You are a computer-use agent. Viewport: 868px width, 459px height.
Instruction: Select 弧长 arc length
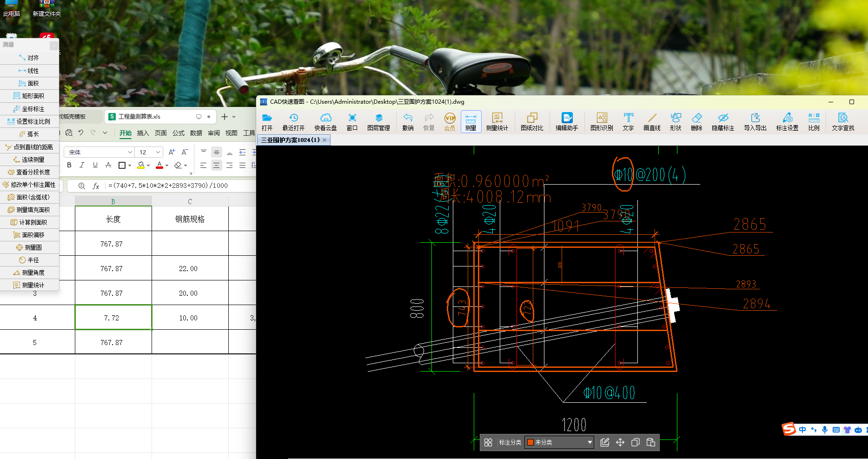(x=29, y=134)
